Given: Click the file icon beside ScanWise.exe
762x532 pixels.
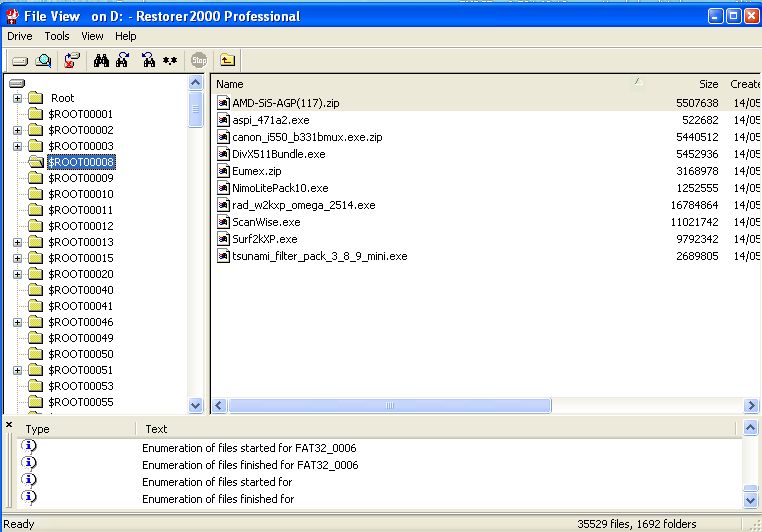Looking at the screenshot, I should (223, 222).
